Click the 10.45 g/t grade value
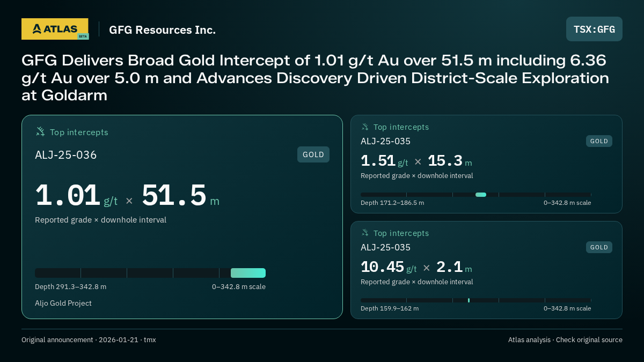 (389, 267)
